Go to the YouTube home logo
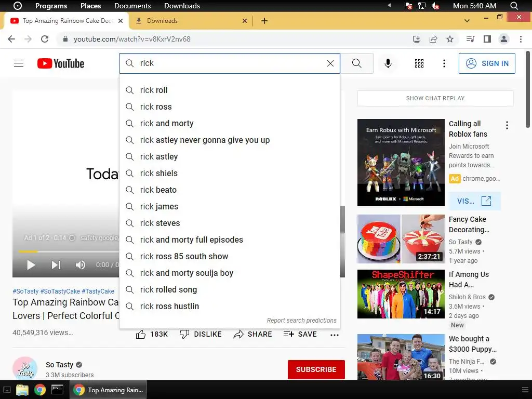This screenshot has height=399, width=532. [61, 63]
